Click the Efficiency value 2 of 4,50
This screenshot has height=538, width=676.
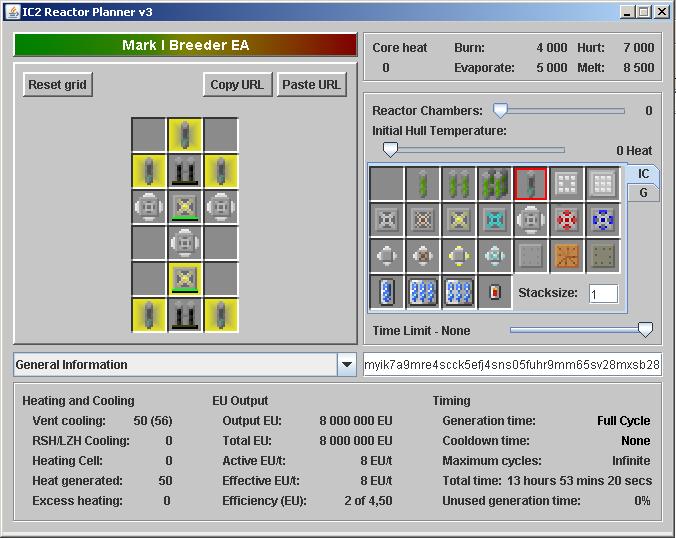pyautogui.click(x=368, y=500)
